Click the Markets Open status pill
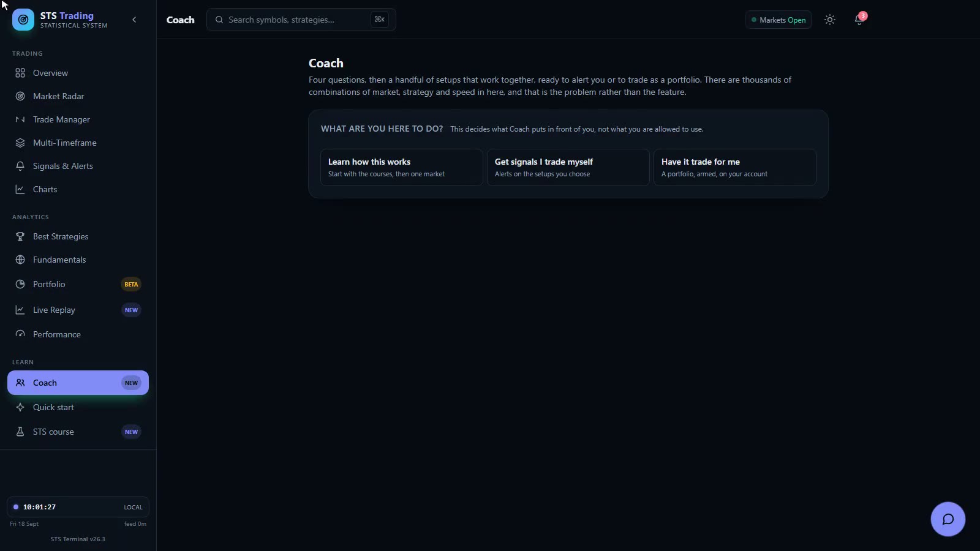980x551 pixels. [778, 20]
